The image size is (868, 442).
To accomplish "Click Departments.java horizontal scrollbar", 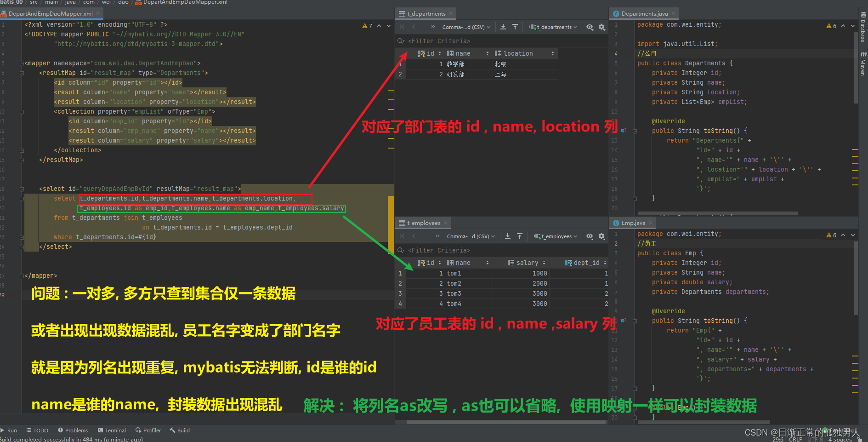I will (x=717, y=213).
